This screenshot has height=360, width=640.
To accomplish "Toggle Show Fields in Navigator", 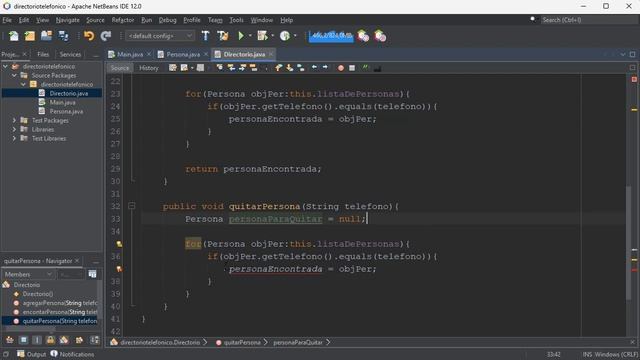I will point(23,340).
